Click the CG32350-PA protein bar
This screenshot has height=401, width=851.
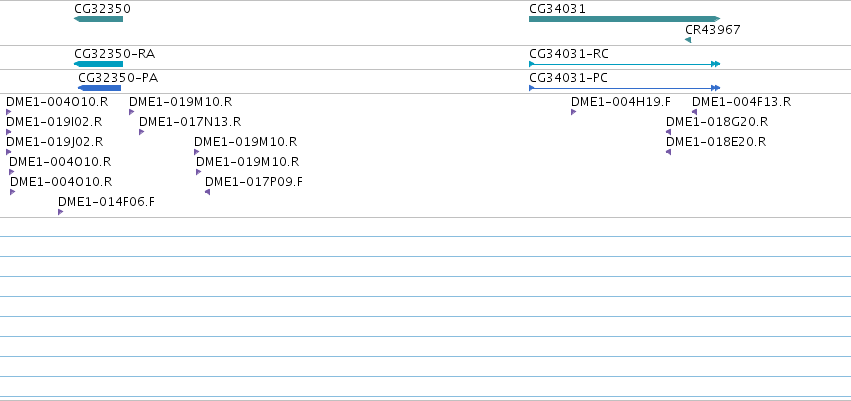pos(99,88)
